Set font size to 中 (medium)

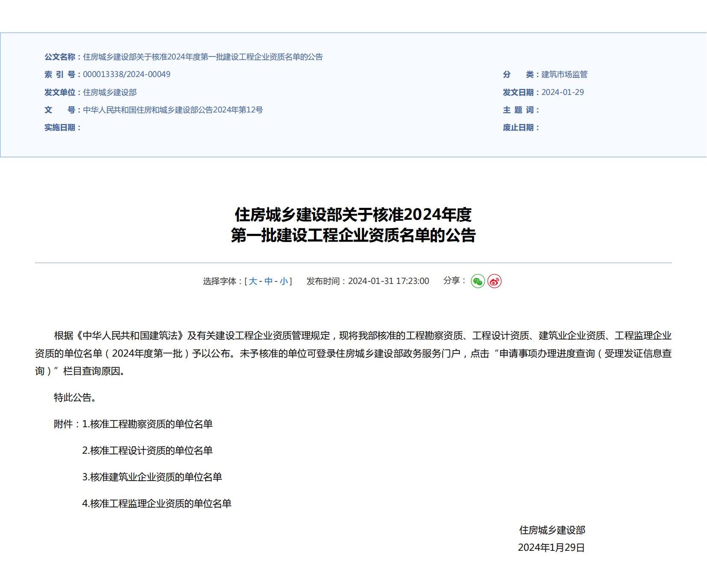tap(269, 281)
